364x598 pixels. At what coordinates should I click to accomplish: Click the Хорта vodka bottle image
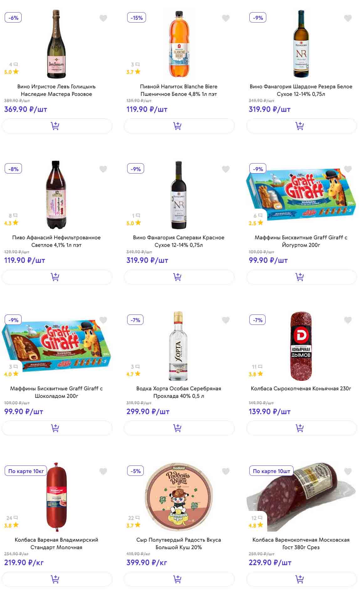[178, 346]
